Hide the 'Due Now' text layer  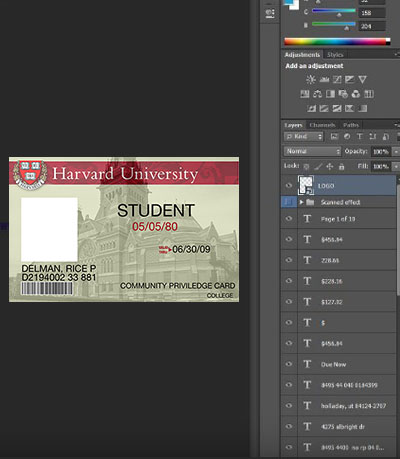pyautogui.click(x=289, y=364)
